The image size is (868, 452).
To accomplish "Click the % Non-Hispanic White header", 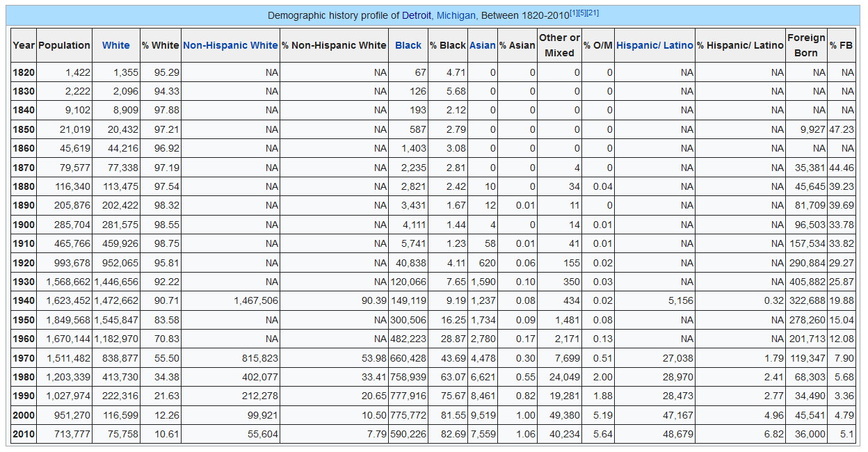I will (x=335, y=45).
